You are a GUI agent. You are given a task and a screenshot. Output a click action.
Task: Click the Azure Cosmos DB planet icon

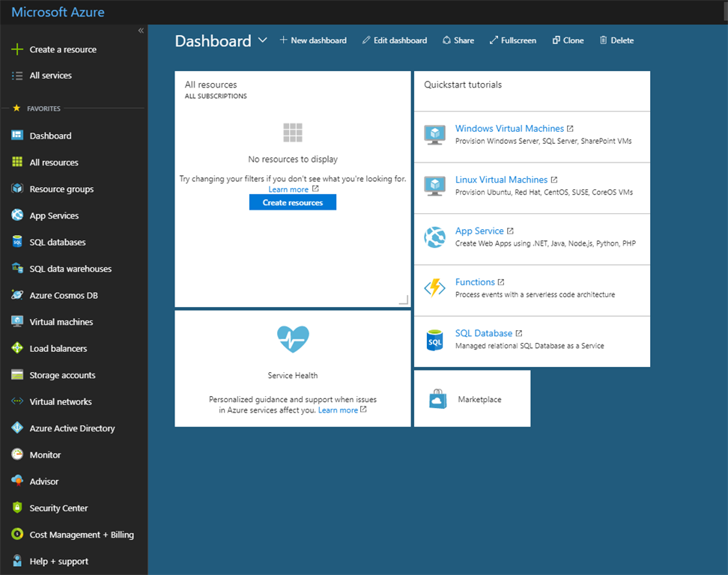(17, 295)
